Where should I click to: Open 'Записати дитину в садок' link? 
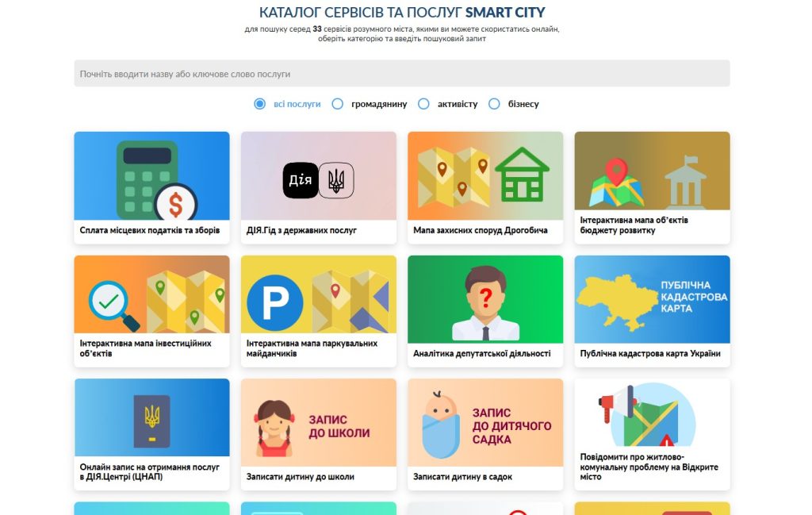pos(462,477)
